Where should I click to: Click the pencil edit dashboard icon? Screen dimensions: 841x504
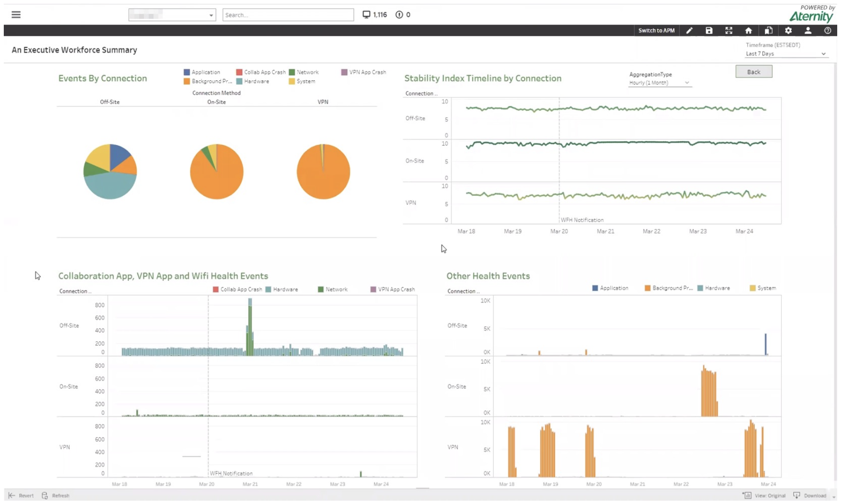click(x=689, y=30)
